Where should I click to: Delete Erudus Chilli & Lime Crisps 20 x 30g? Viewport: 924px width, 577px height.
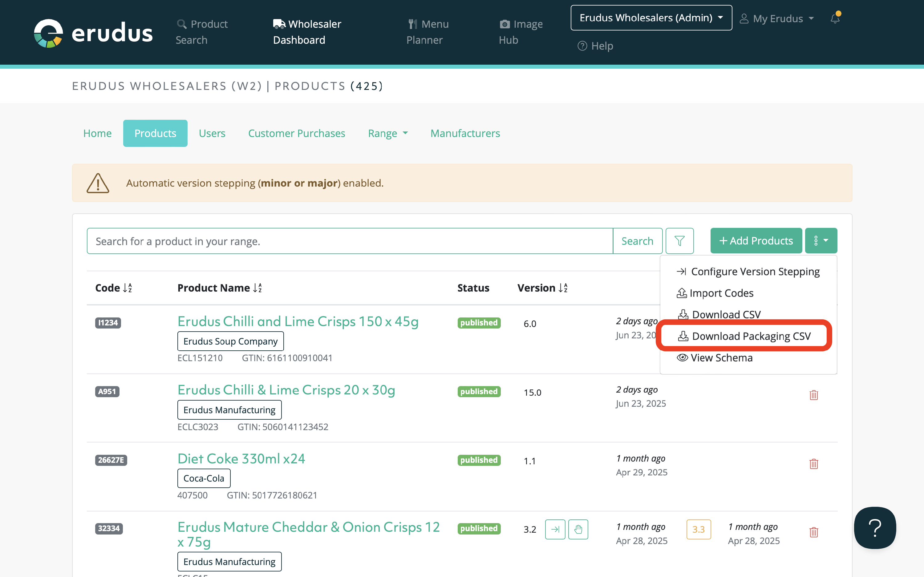pos(813,395)
